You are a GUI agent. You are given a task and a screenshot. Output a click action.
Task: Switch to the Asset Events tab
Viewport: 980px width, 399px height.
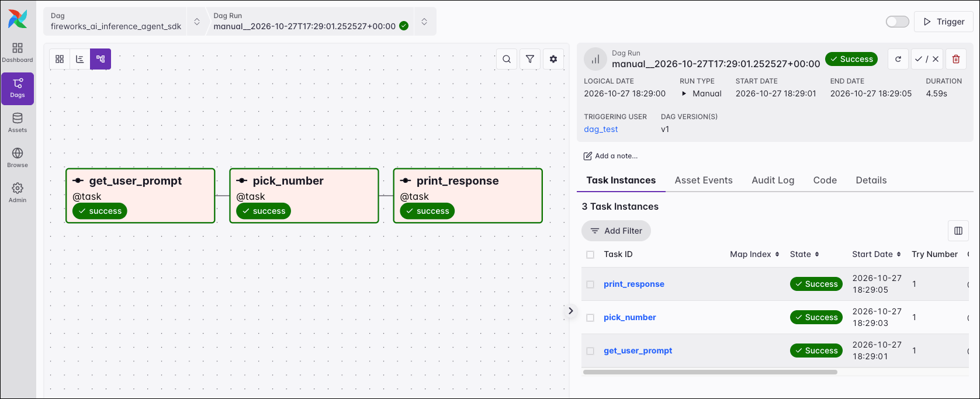[704, 180]
